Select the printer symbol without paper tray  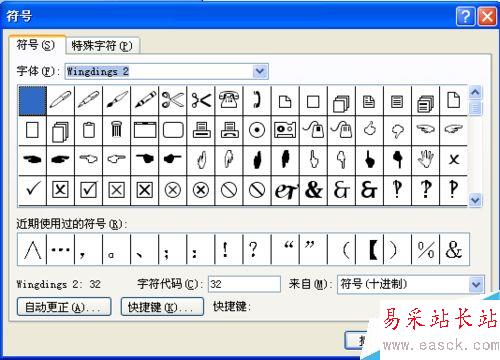tap(201, 130)
